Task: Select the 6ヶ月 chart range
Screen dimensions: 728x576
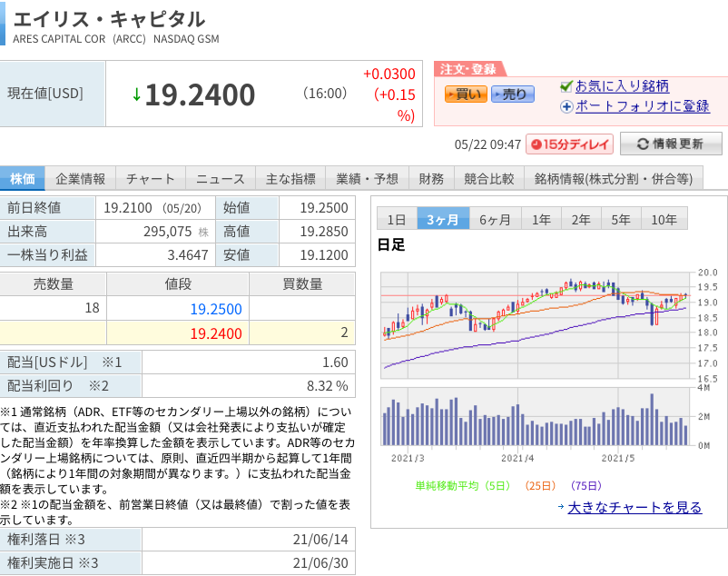Action: [x=496, y=219]
